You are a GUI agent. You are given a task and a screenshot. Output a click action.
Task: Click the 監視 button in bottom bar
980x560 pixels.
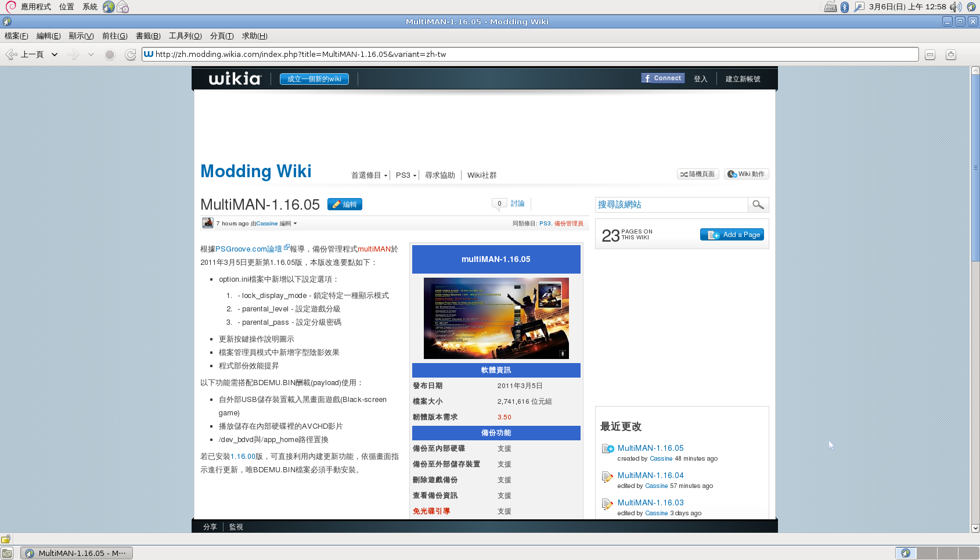pyautogui.click(x=236, y=527)
